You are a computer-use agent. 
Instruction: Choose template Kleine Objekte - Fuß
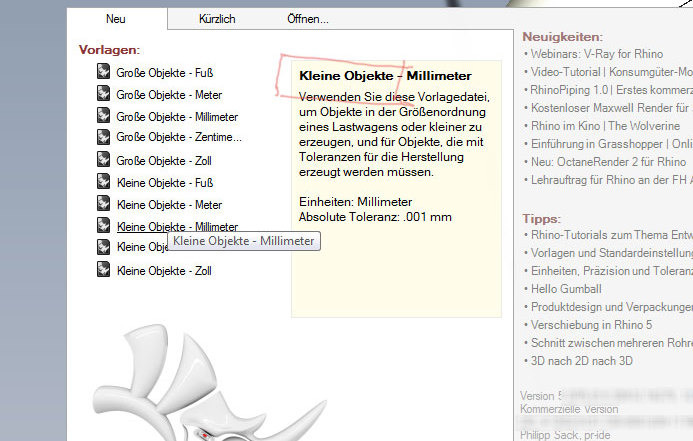(x=165, y=182)
